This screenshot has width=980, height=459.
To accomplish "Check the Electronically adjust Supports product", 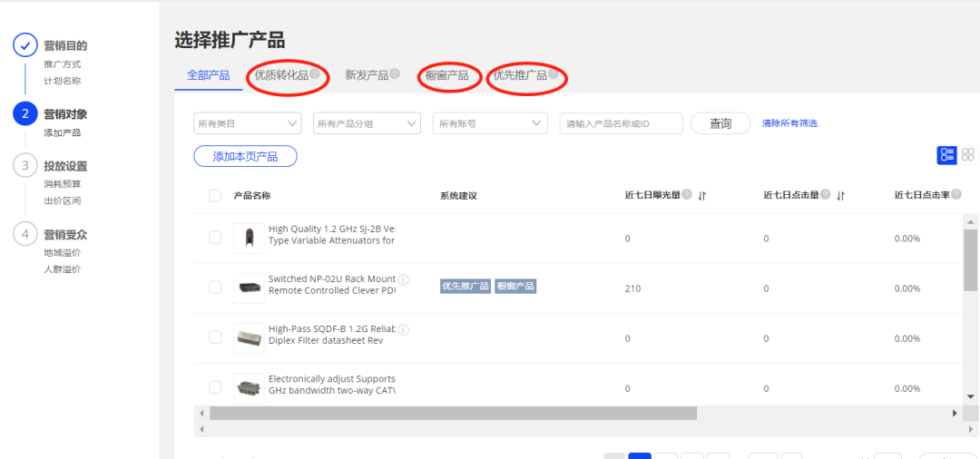I will point(215,387).
